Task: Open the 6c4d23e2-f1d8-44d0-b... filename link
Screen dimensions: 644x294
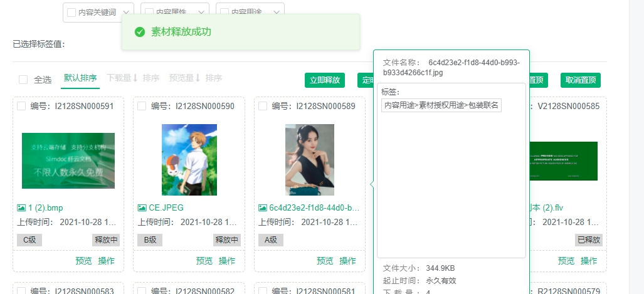Action: (314, 207)
